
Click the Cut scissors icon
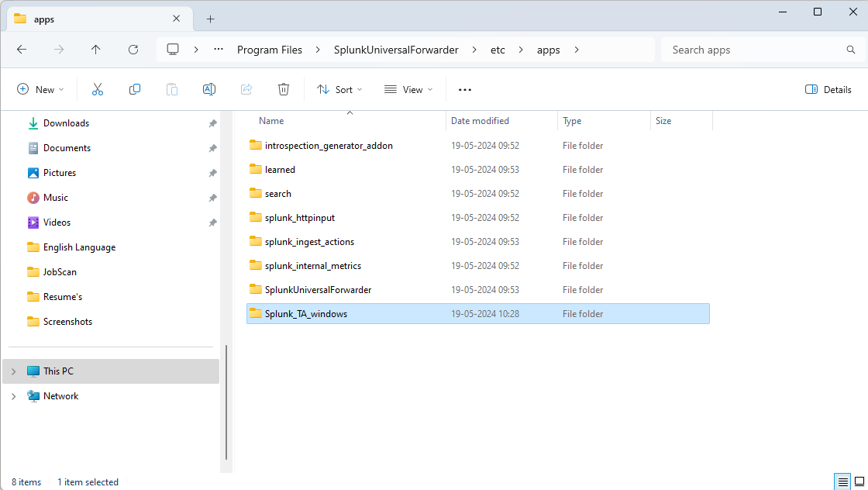pos(98,89)
